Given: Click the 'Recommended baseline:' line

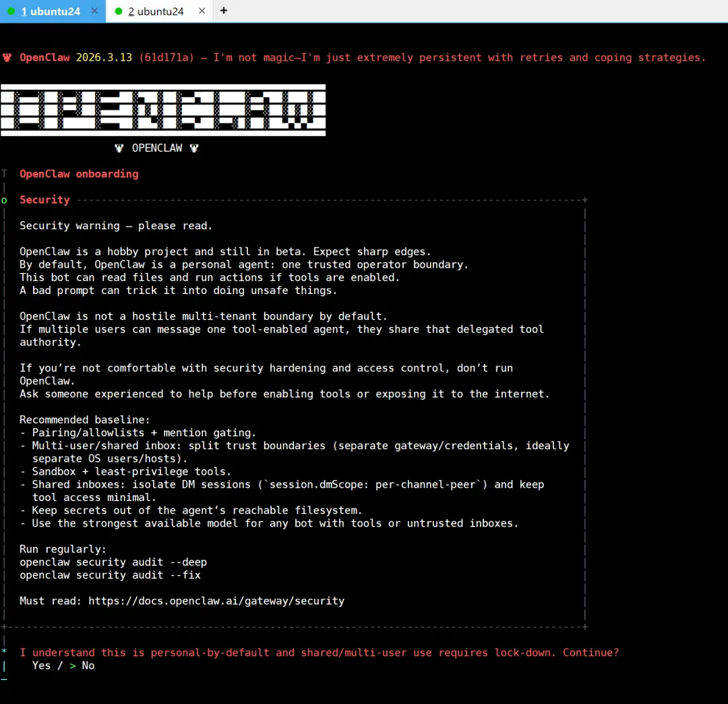Looking at the screenshot, I should pyautogui.click(x=85, y=420).
